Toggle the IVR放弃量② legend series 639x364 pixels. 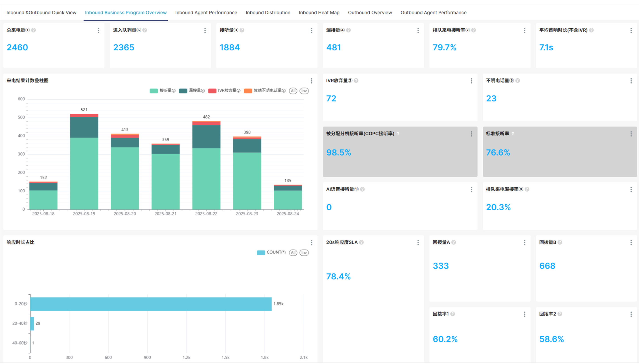[224, 90]
